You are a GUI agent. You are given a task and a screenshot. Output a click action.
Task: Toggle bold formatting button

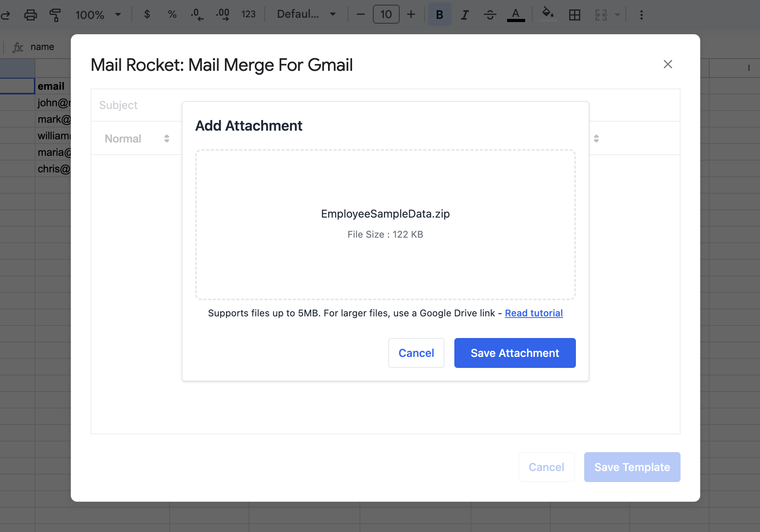[439, 15]
